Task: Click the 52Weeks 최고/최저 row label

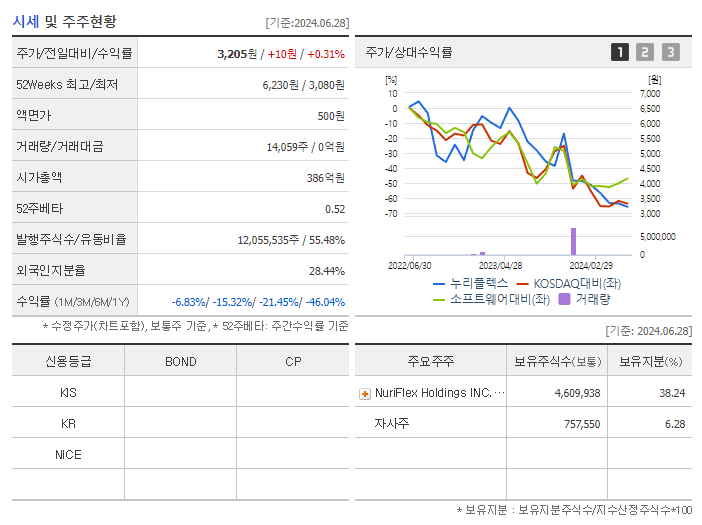Action: point(67,85)
